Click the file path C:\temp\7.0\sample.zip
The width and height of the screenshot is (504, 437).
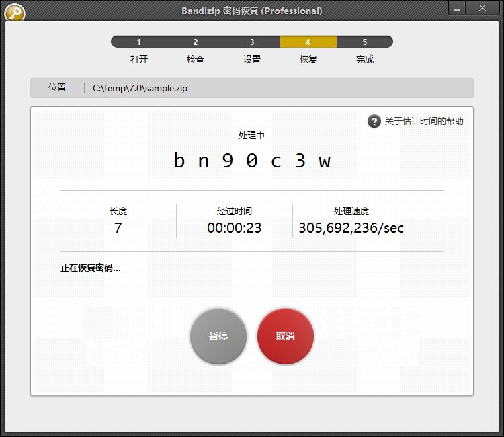(140, 88)
